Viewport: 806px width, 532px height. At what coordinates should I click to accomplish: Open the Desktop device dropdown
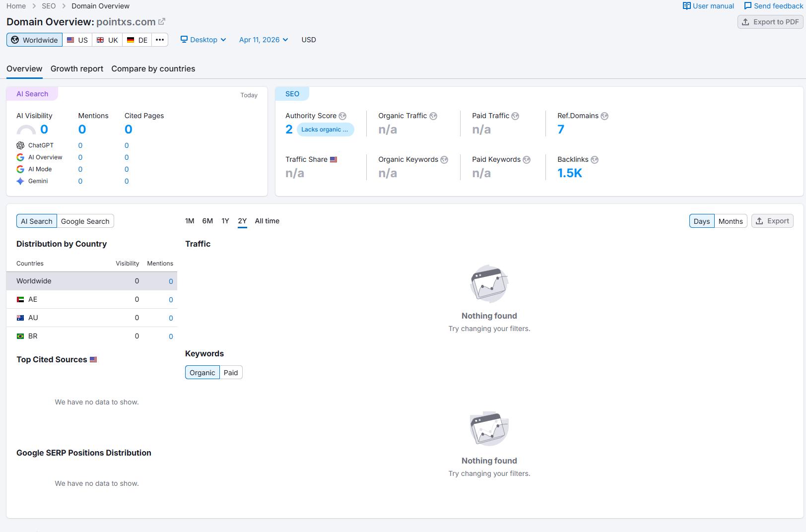(203, 40)
